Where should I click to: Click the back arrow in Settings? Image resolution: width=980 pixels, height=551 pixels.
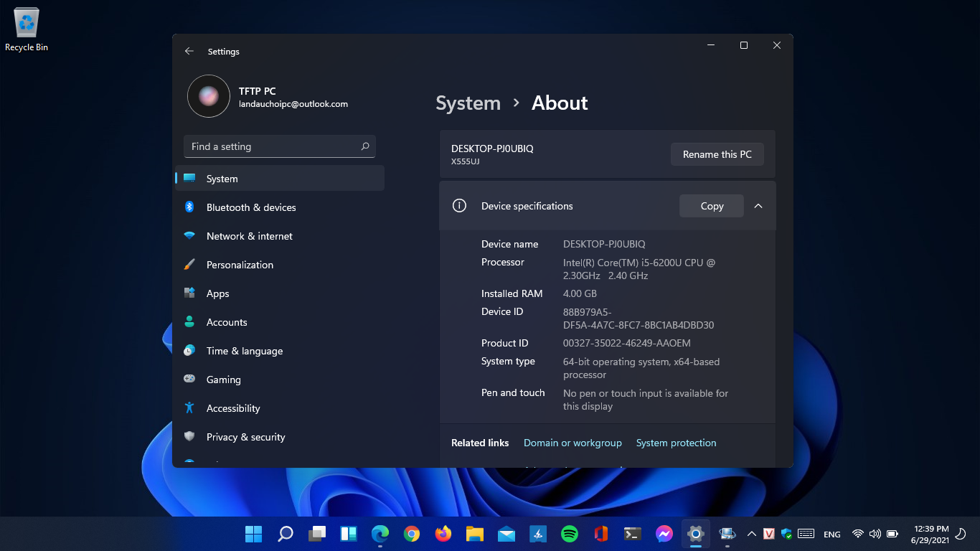point(189,52)
